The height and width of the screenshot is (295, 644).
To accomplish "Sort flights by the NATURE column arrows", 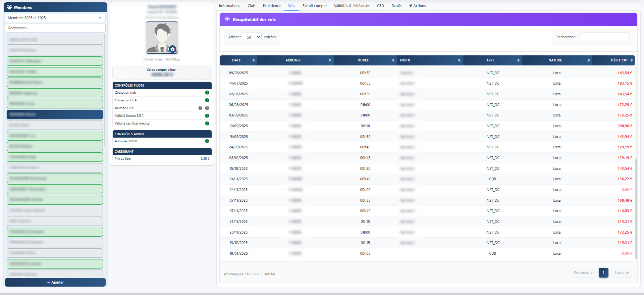I will (x=589, y=60).
